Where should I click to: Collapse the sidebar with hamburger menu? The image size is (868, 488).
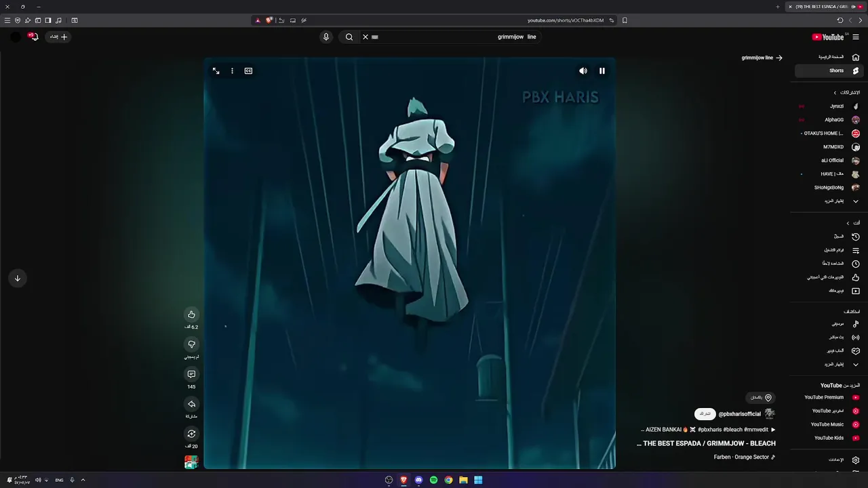pos(856,37)
